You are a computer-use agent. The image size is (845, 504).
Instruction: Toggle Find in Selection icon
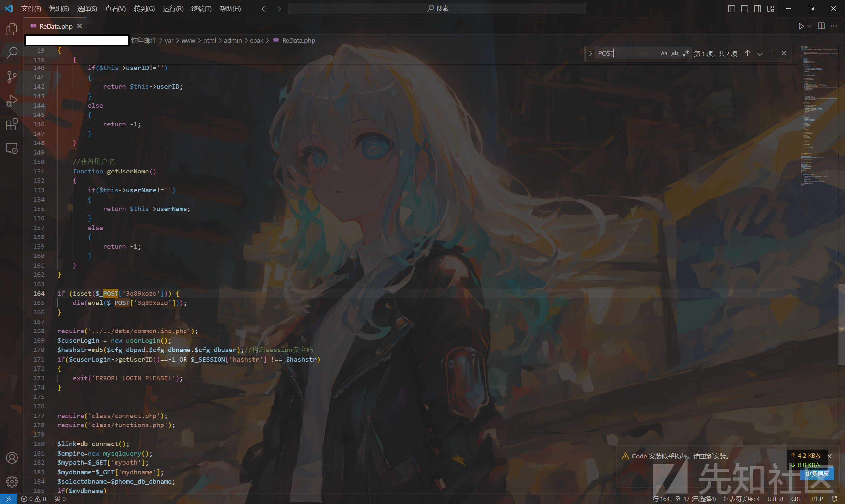(772, 53)
